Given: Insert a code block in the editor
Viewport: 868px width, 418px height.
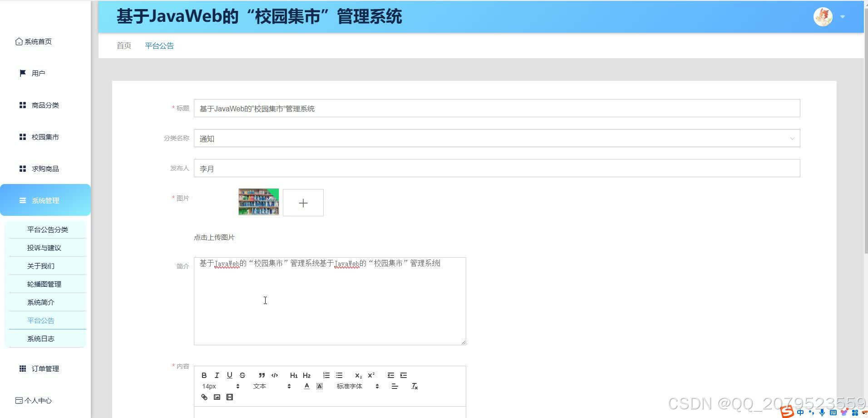Looking at the screenshot, I should tap(274, 375).
